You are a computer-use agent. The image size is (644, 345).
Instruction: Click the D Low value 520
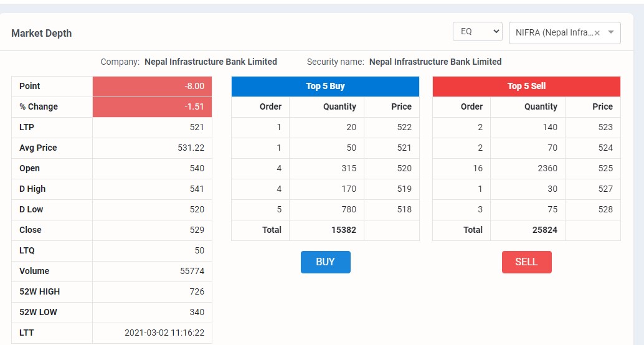pos(197,209)
